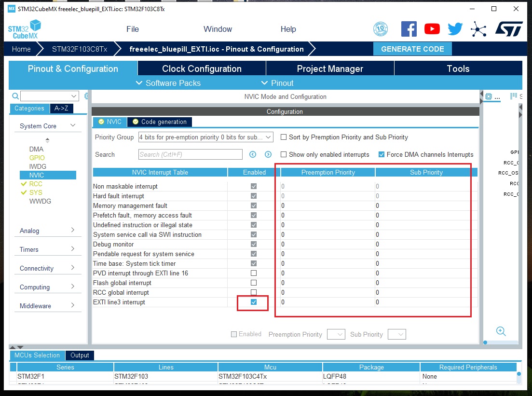Open the File menu
This screenshot has width=532, height=396.
pos(133,29)
